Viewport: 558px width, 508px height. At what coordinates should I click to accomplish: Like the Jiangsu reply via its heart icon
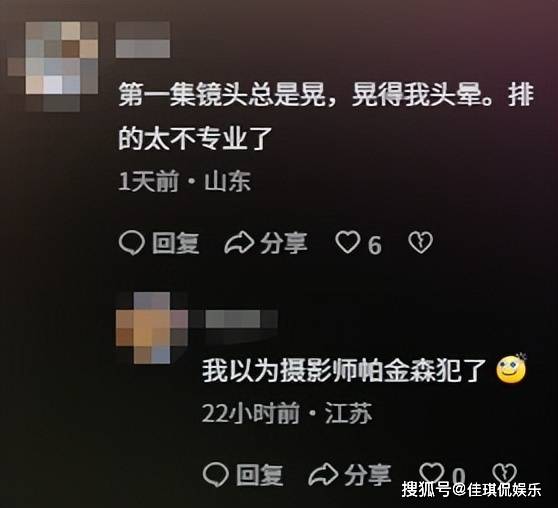(x=432, y=473)
